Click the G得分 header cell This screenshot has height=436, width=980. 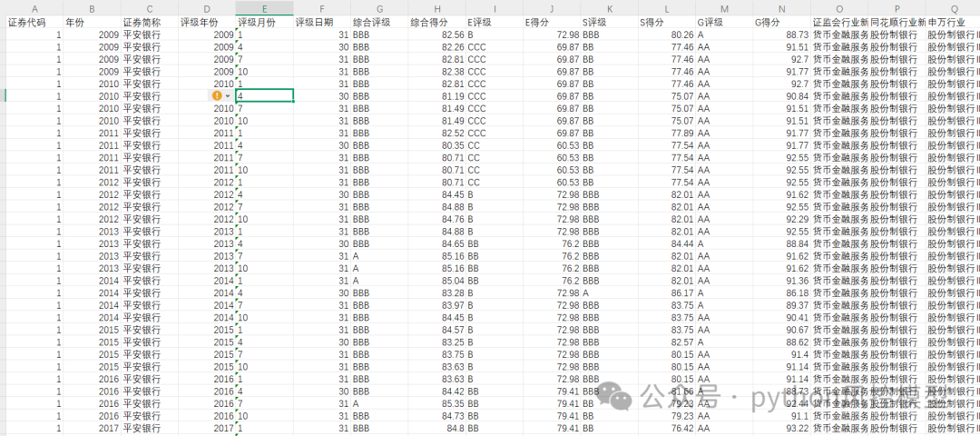pos(782,23)
